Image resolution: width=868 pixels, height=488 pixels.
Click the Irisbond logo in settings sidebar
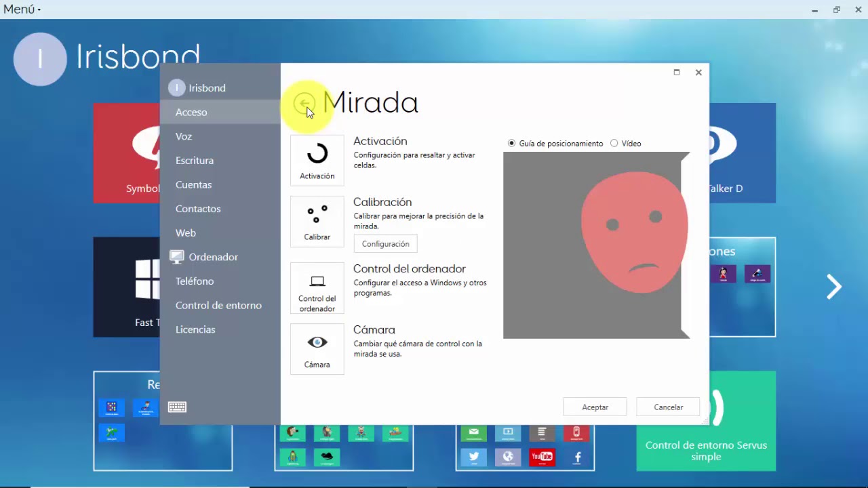pos(177,87)
